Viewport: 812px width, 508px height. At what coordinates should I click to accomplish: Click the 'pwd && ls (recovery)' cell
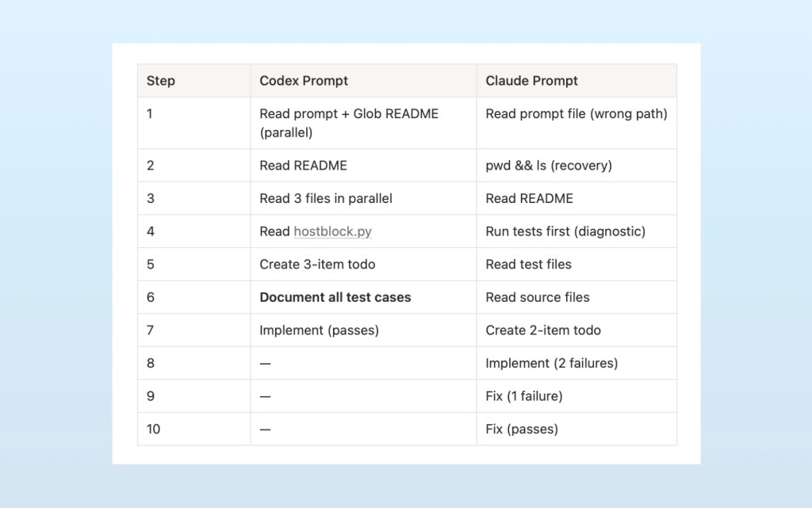tap(549, 166)
